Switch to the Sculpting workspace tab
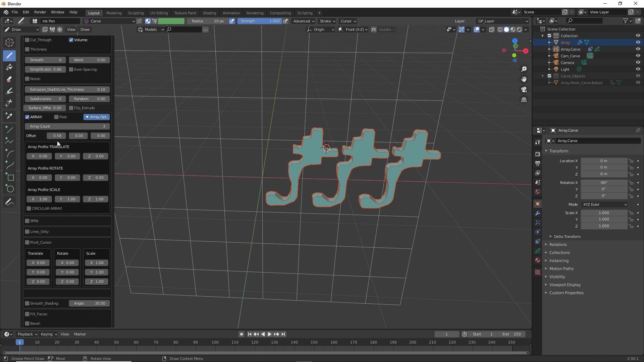Image resolution: width=644 pixels, height=362 pixels. click(136, 13)
